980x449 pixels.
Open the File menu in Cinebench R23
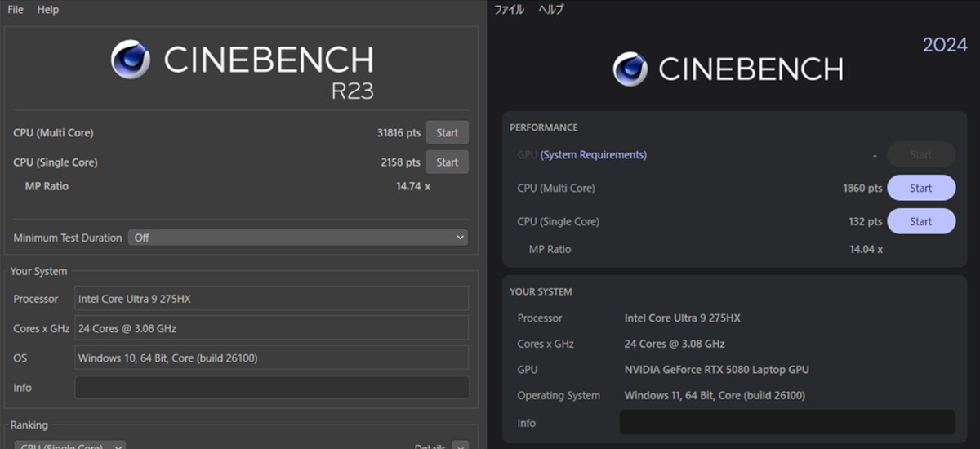(x=16, y=10)
